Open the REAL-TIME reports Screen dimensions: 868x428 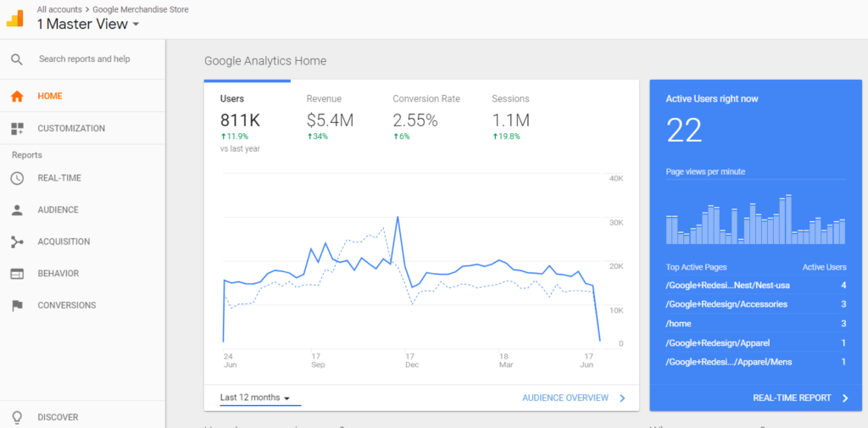click(x=59, y=178)
